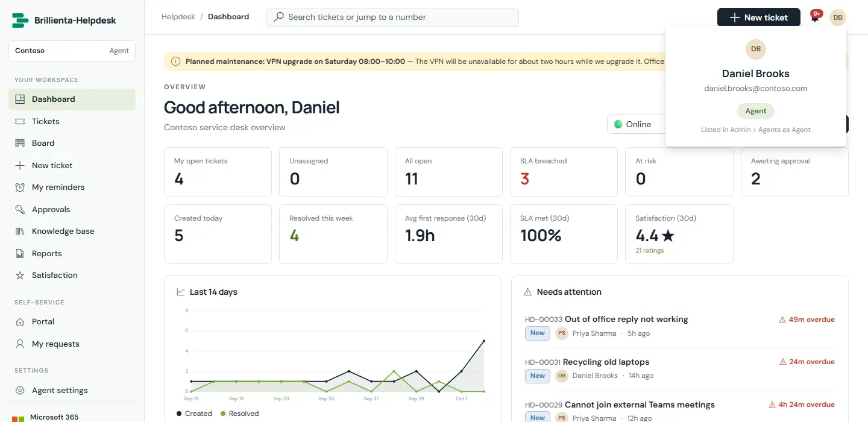Open the notifications bell icon
Image resolution: width=868 pixels, height=422 pixels.
coord(814,18)
